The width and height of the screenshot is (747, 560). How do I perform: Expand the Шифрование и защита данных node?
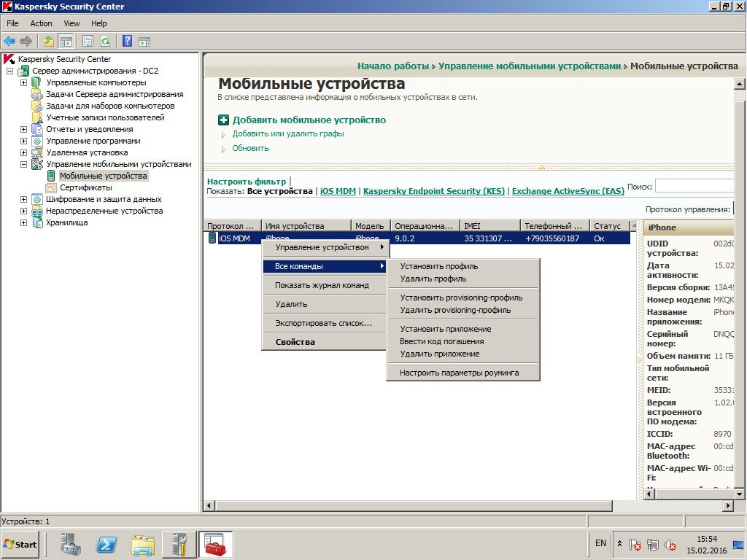(23, 200)
